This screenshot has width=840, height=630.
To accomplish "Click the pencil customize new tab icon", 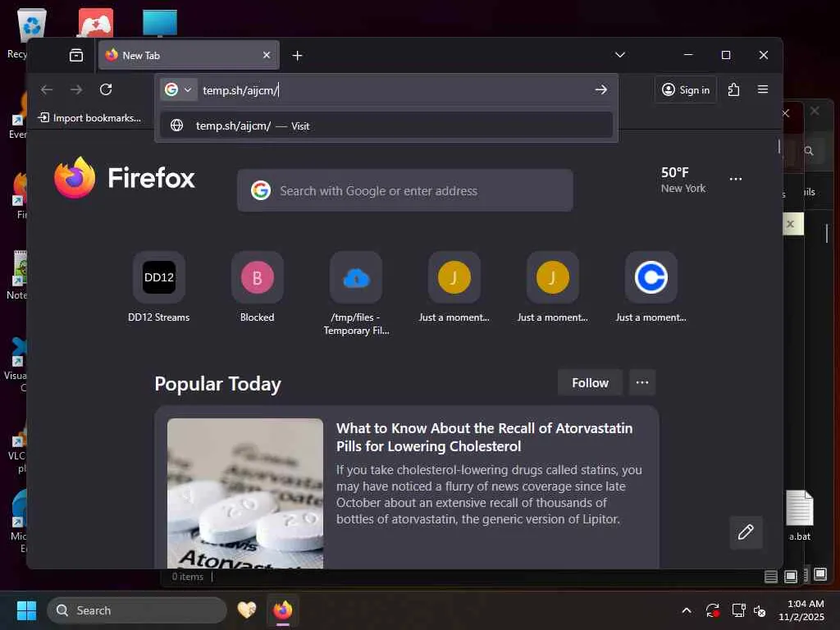I will [x=746, y=532].
